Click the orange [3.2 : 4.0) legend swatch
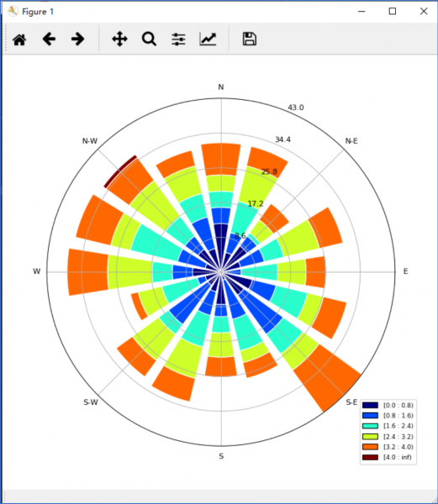438x504 pixels. (x=370, y=447)
